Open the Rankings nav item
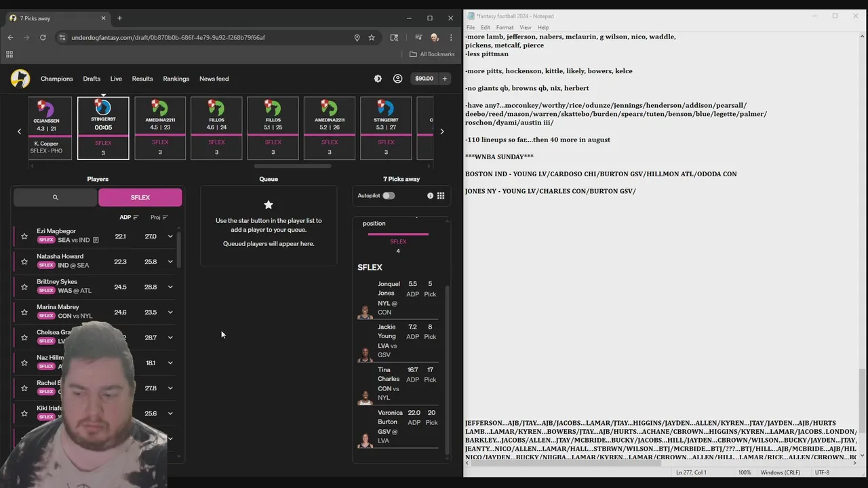Screen dimensions: 868x488 (x=176, y=79)
